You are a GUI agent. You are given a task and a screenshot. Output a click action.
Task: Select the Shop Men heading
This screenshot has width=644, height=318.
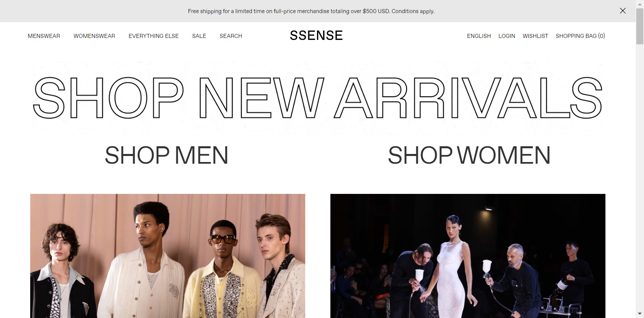pos(166,155)
